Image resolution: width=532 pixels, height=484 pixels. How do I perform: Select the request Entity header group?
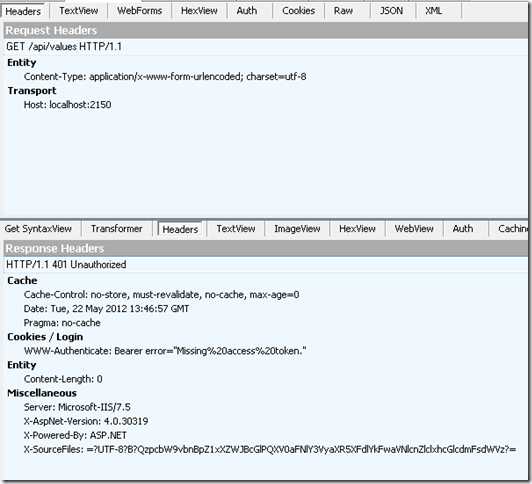22,63
